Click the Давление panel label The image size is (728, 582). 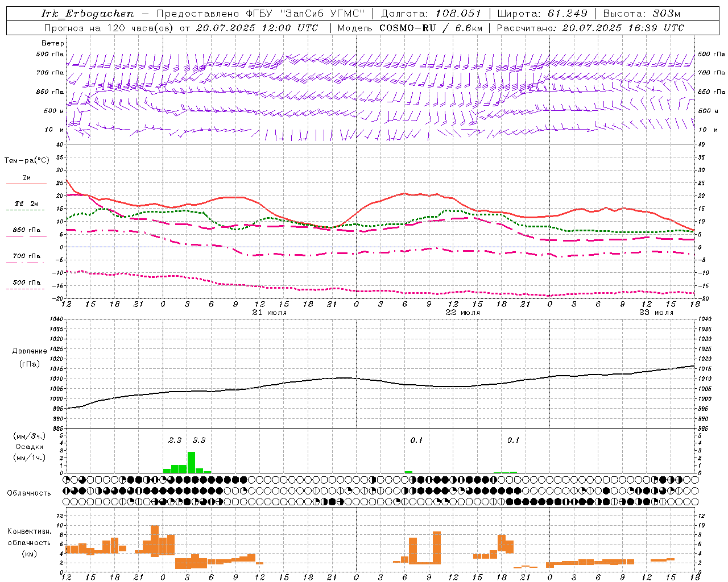[30, 351]
